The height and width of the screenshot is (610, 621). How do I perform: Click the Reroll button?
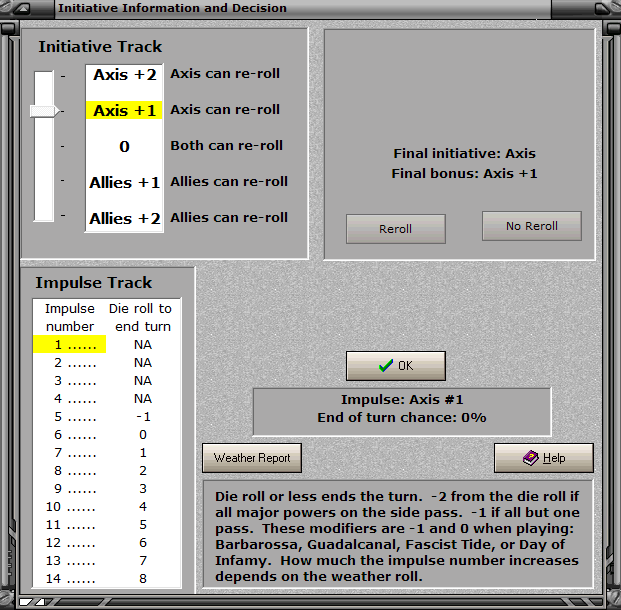(x=396, y=229)
